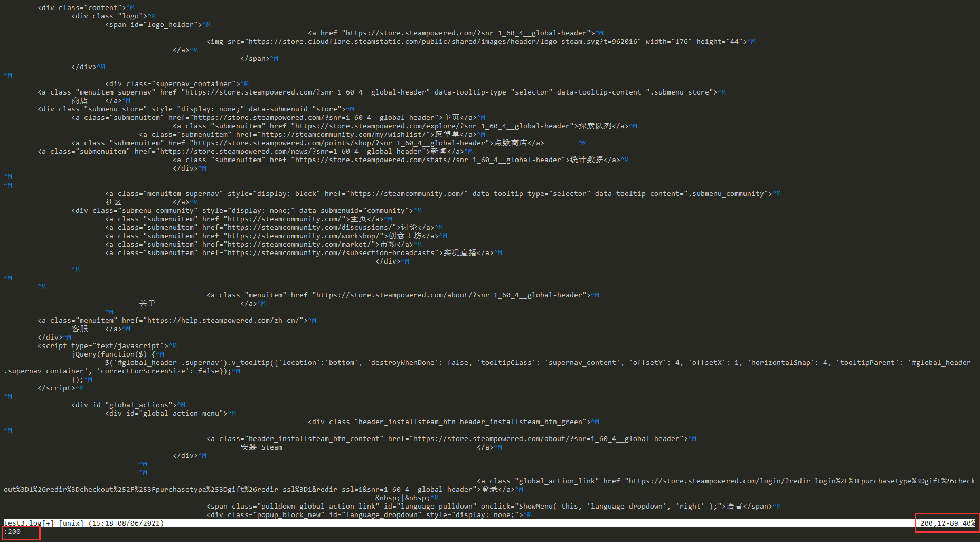This screenshot has height=543, width=980.
Task: Click the ':200' command line entry
Action: click(12, 531)
